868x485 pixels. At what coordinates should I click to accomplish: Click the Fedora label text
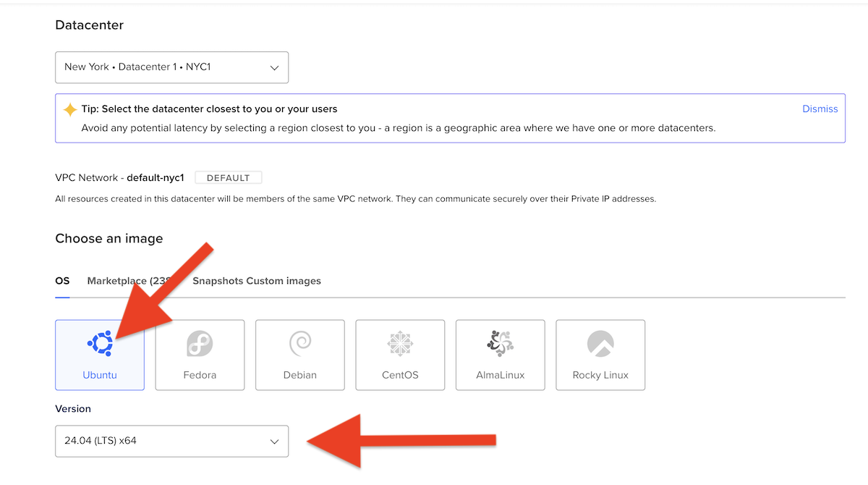(x=200, y=375)
